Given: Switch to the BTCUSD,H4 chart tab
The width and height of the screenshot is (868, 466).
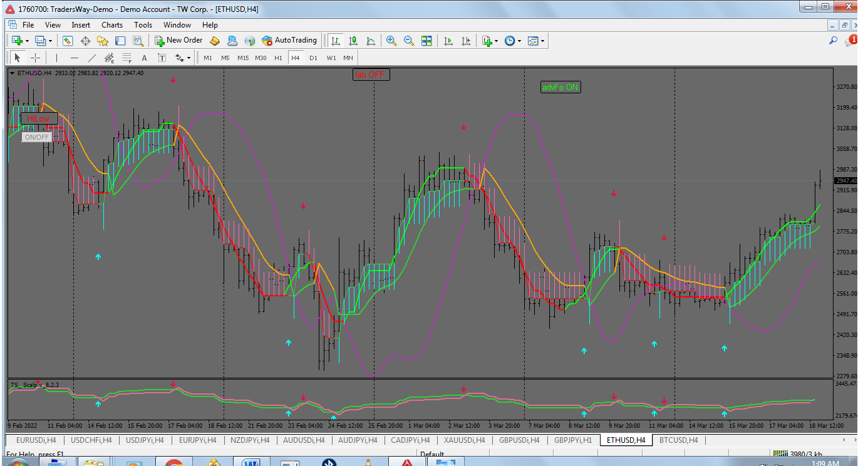Looking at the screenshot, I should click(x=678, y=440).
